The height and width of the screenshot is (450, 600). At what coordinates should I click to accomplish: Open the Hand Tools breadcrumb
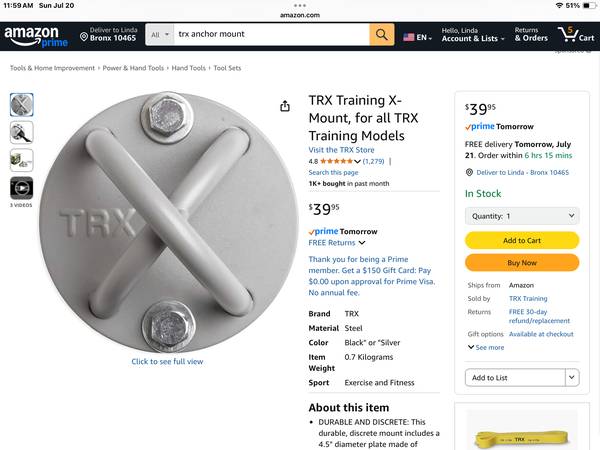[188, 68]
